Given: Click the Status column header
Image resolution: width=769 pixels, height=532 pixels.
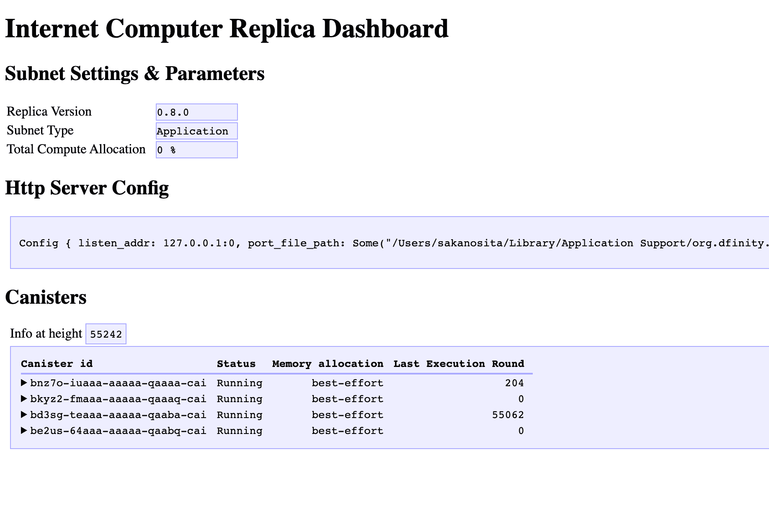Looking at the screenshot, I should (236, 364).
